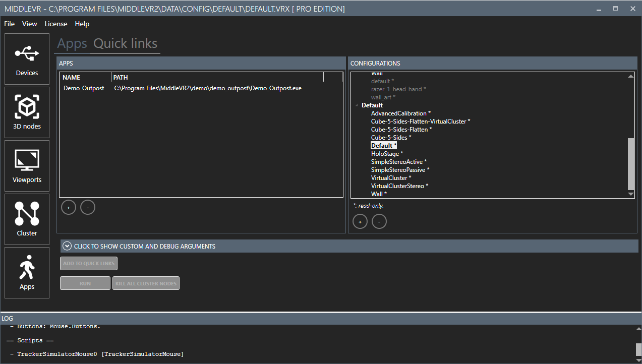Viewport: 642px width, 364px height.
Task: Switch to the Apps tab
Action: coord(72,44)
